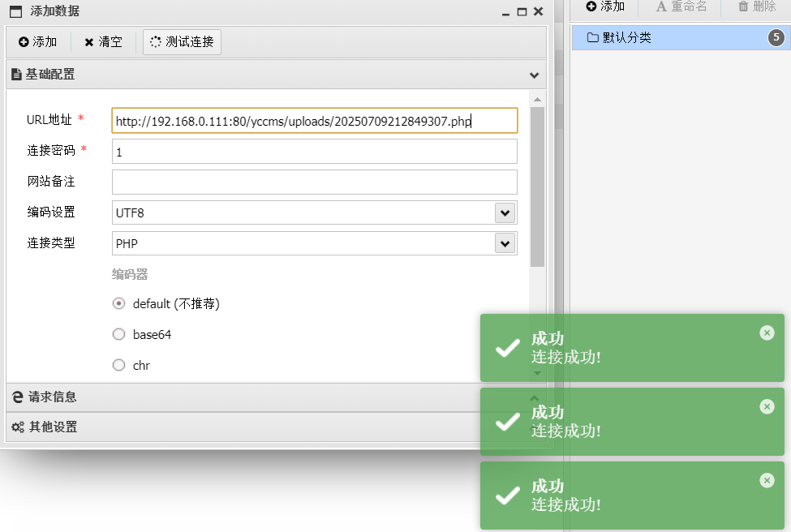Click the empty 网站备注 field

314,182
